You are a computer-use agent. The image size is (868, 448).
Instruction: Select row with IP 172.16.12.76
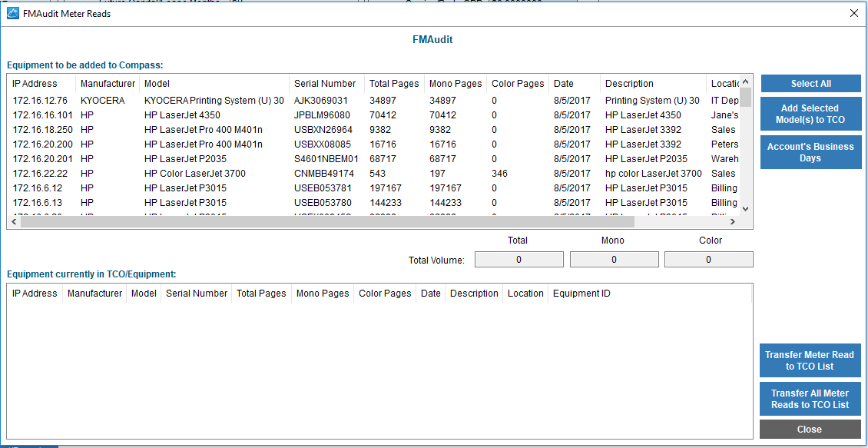click(x=373, y=101)
